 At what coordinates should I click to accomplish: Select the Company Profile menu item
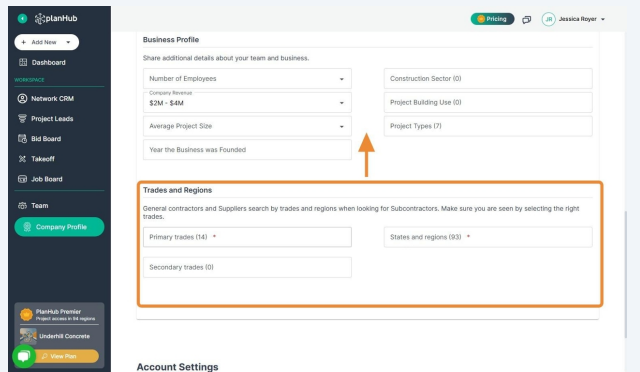59,227
